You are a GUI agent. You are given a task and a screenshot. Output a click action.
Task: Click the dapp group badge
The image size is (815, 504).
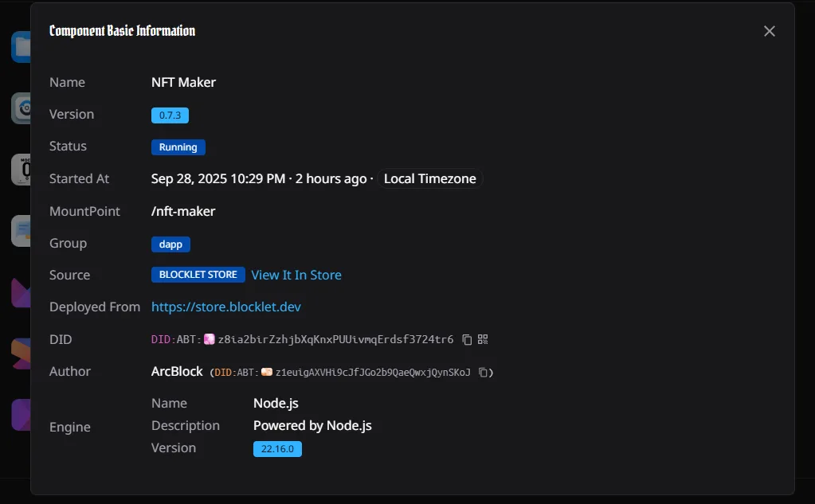[x=170, y=244]
